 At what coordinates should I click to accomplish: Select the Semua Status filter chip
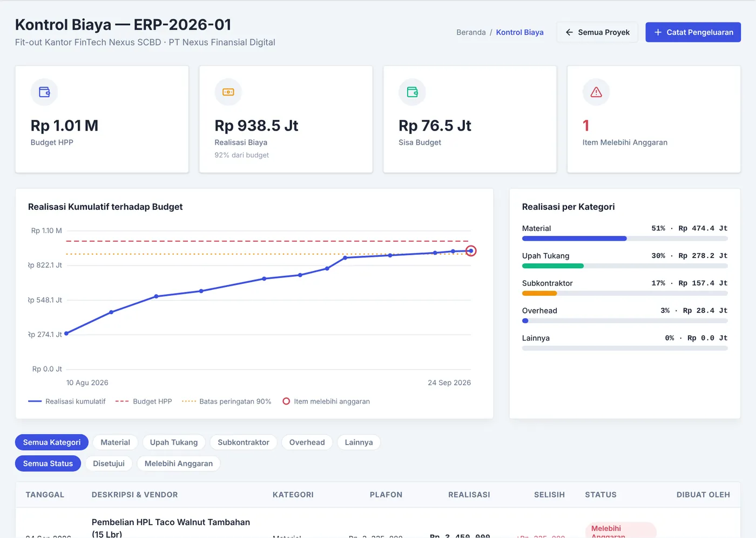coord(48,464)
